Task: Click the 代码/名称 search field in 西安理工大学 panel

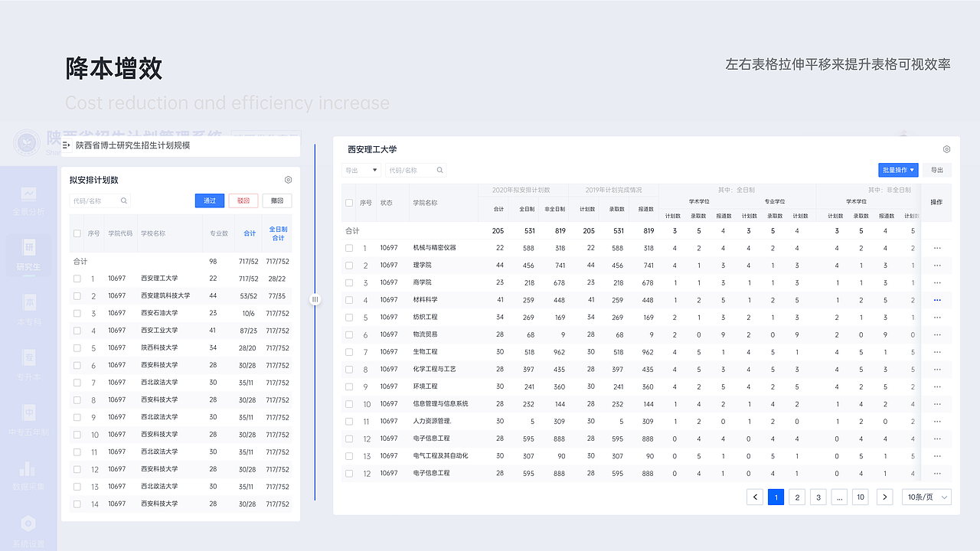Action: (x=416, y=171)
